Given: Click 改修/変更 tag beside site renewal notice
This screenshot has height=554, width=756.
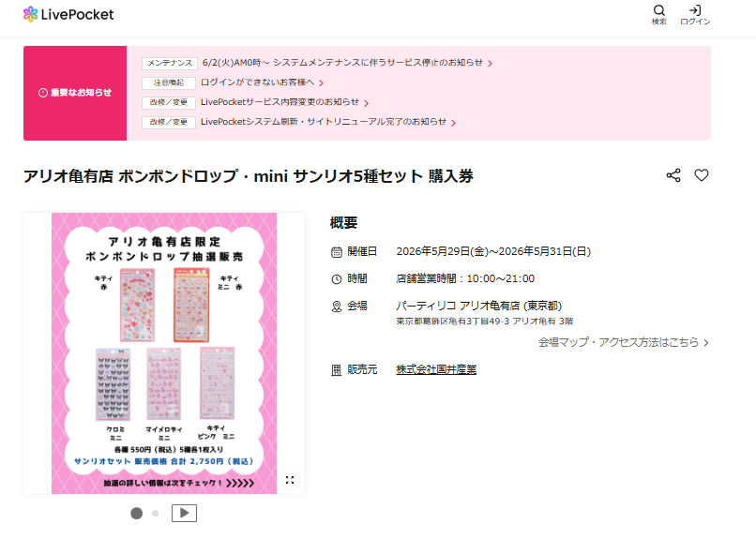Looking at the screenshot, I should [x=168, y=123].
